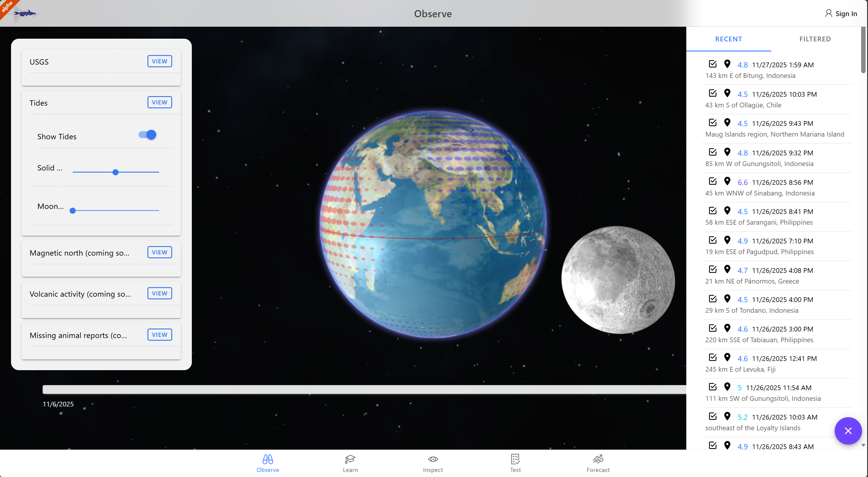Click VIEW next to USGS
Viewport: 868px width, 477px height.
coord(159,61)
